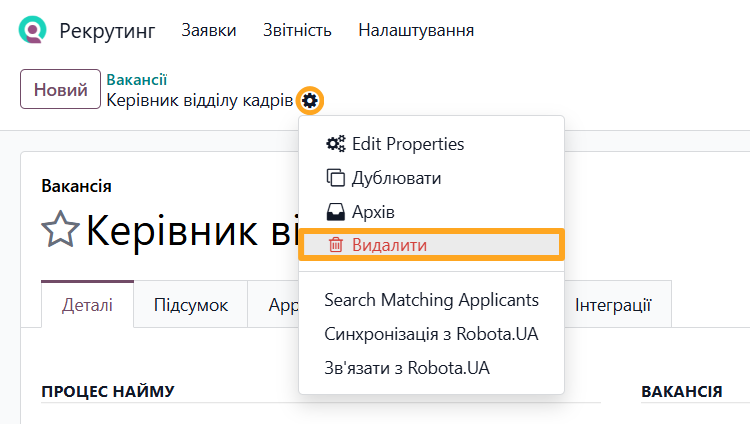
Task: Open the Звітність top menu
Action: [x=297, y=30]
